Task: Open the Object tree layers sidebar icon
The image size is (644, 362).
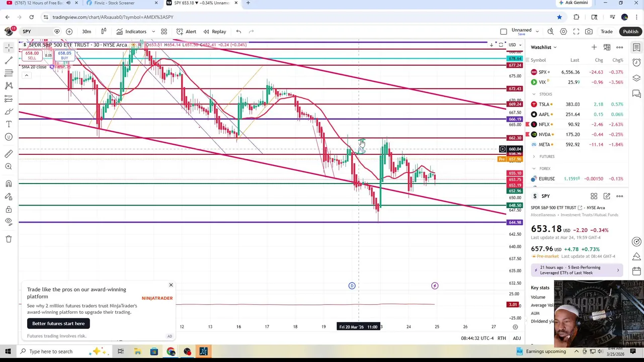Action: [636, 78]
